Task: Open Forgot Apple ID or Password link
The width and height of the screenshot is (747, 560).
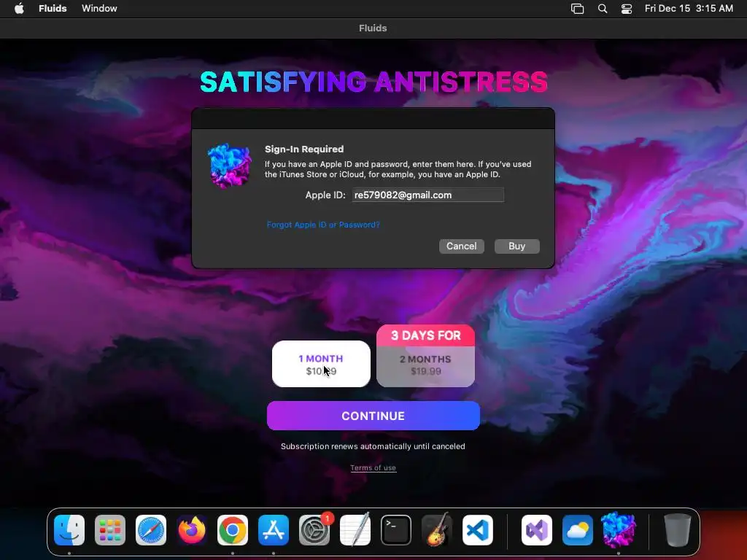Action: (323, 225)
